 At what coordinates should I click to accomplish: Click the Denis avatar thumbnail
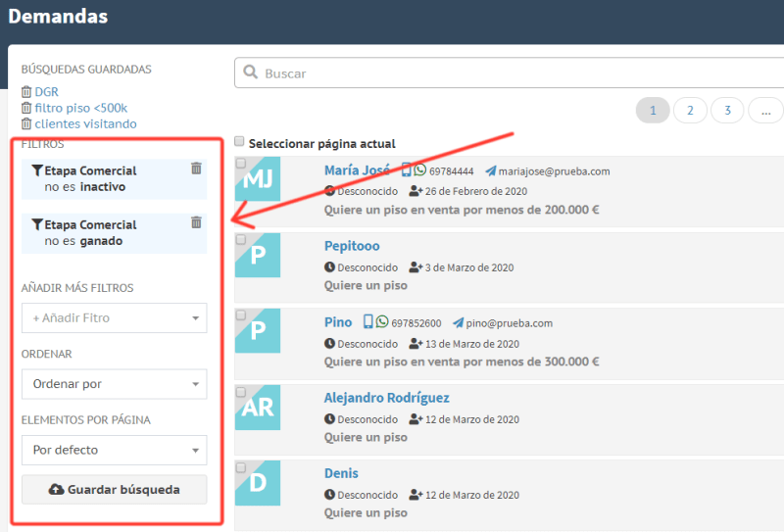click(x=258, y=482)
